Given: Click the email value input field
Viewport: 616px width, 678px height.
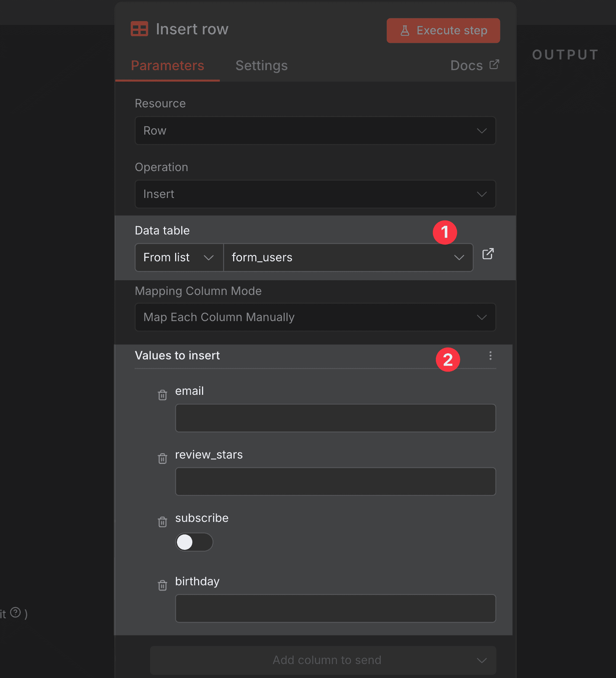Looking at the screenshot, I should 335,418.
